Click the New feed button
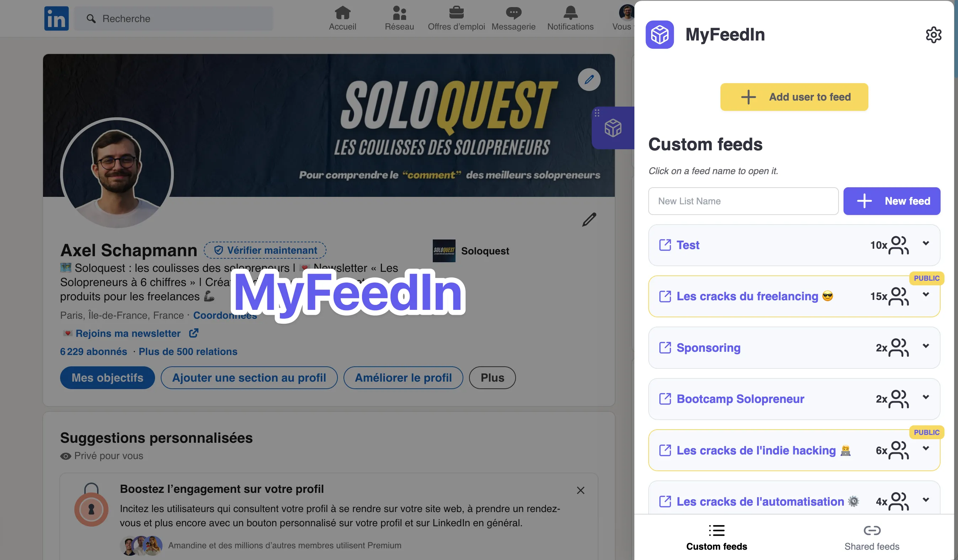 pos(891,201)
